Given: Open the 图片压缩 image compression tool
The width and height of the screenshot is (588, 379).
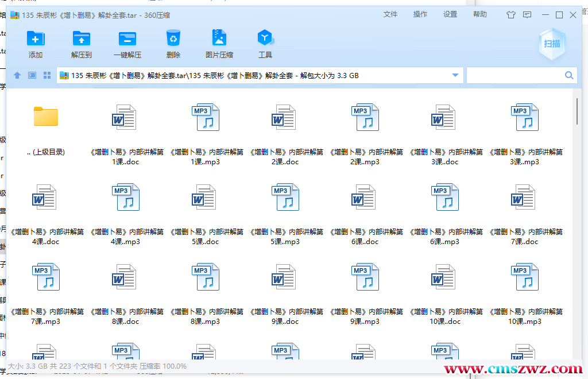Looking at the screenshot, I should [219, 38].
